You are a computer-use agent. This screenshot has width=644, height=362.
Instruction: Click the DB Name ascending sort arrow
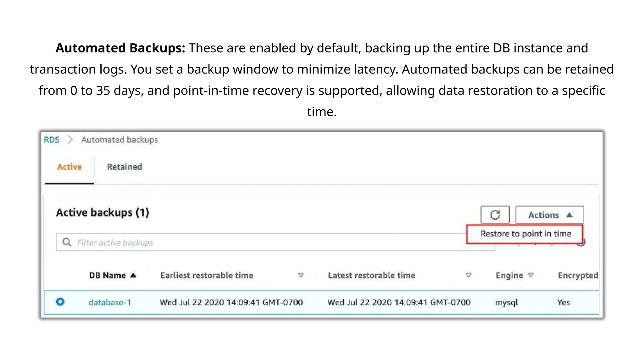point(133,275)
